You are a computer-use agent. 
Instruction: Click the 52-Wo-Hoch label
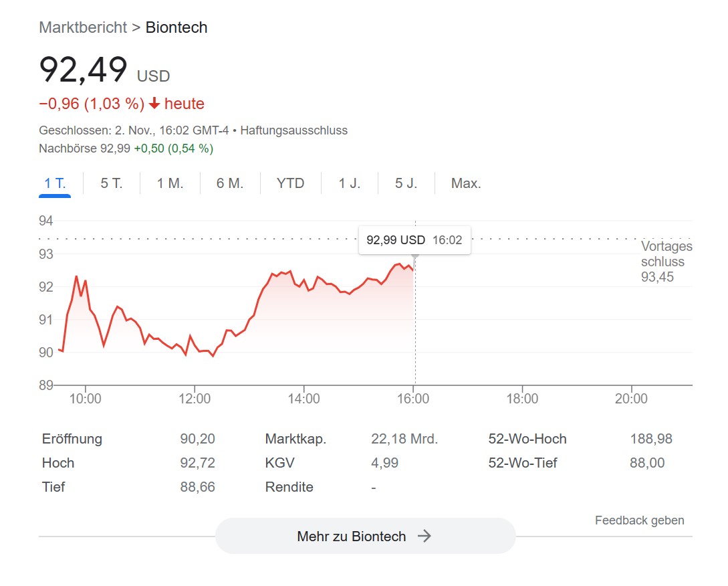pos(527,439)
